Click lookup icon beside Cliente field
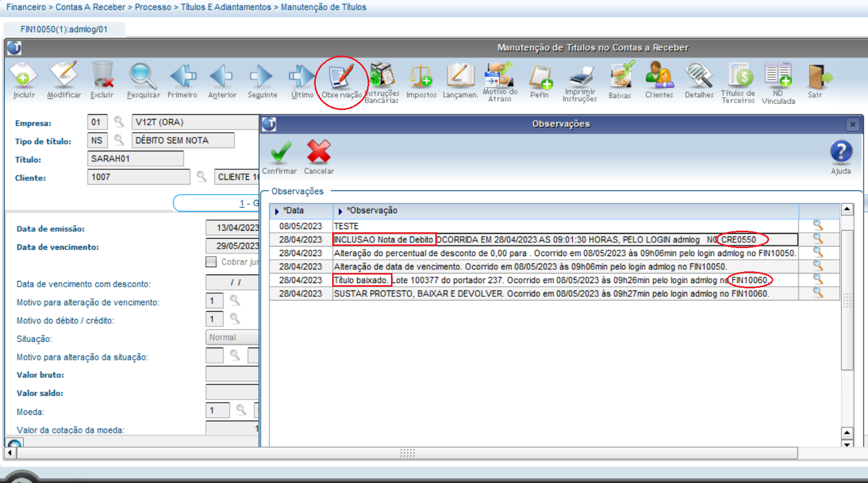The width and height of the screenshot is (868, 483). pos(202,176)
